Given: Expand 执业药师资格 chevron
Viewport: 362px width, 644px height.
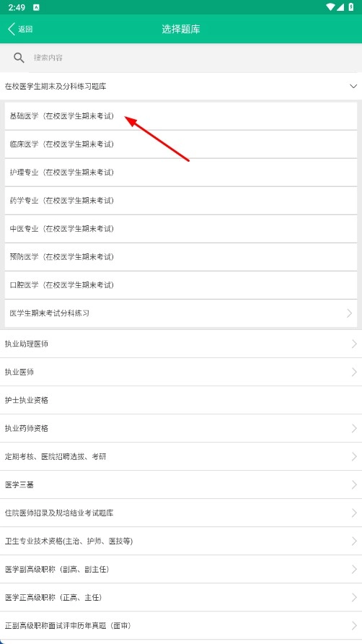Looking at the screenshot, I should [x=354, y=428].
